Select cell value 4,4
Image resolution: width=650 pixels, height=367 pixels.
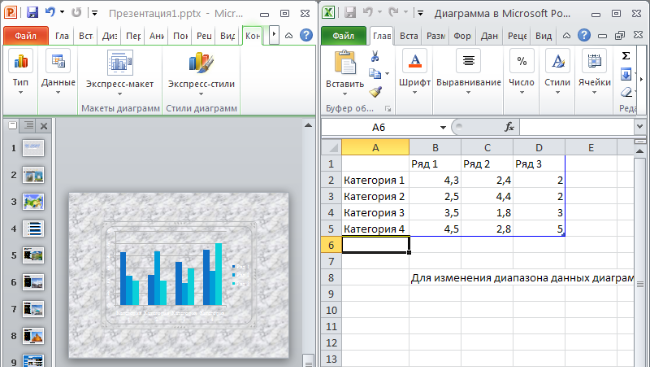coord(487,196)
